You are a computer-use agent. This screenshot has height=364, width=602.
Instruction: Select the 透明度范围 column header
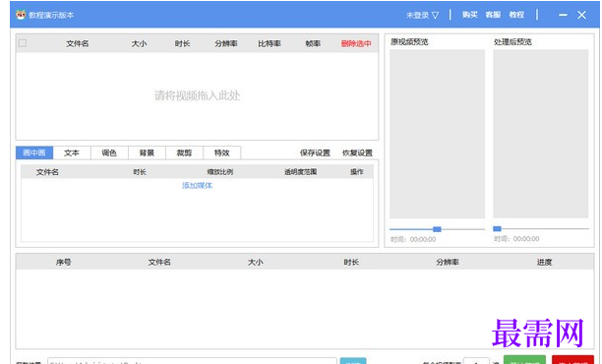click(301, 172)
